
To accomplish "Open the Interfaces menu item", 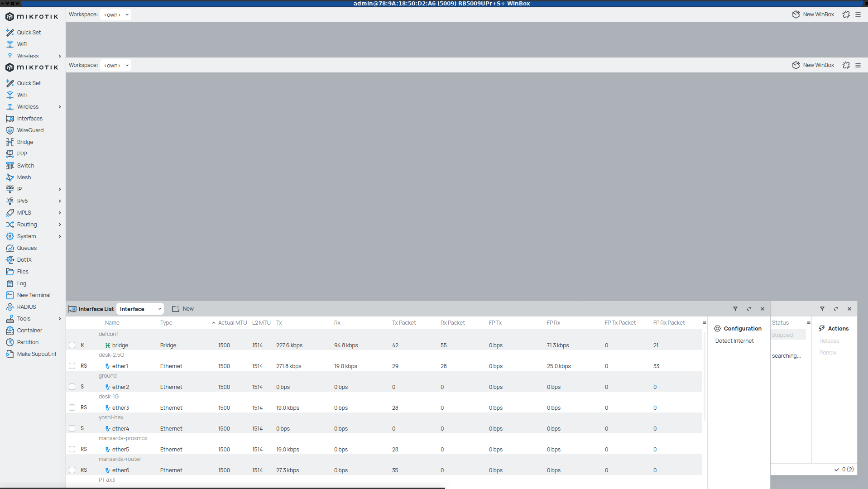I will coord(30,119).
